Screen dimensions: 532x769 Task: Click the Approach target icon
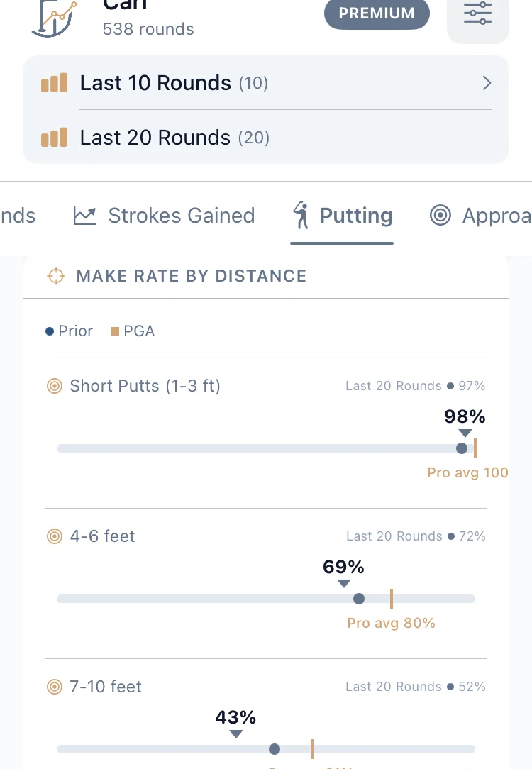440,215
